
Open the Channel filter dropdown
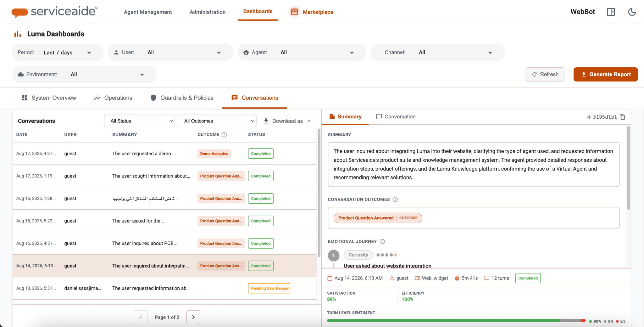(438, 53)
